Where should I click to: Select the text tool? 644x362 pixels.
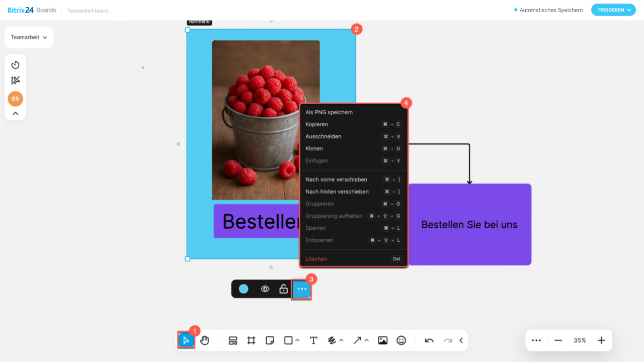tap(313, 340)
